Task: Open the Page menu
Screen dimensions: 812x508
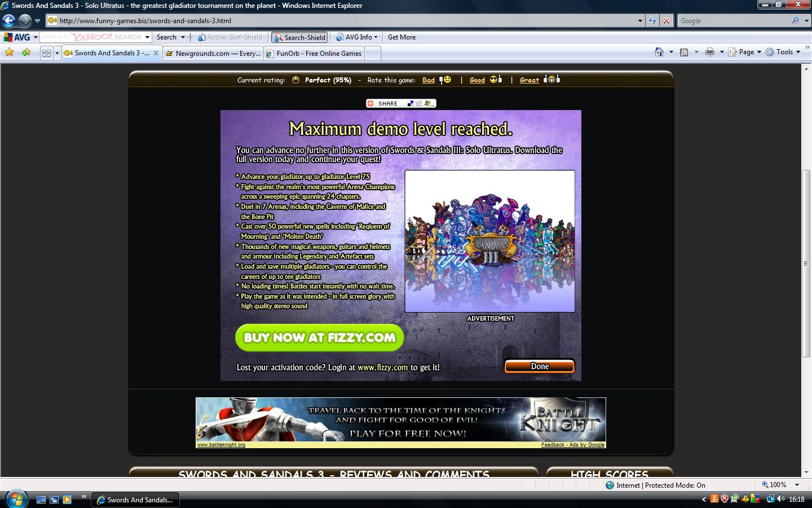Action: coord(744,52)
